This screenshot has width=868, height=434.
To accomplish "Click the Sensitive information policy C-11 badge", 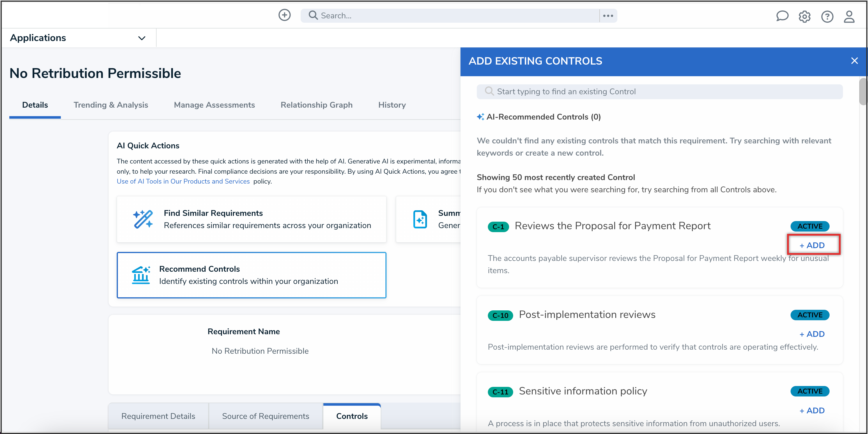I will tap(500, 392).
